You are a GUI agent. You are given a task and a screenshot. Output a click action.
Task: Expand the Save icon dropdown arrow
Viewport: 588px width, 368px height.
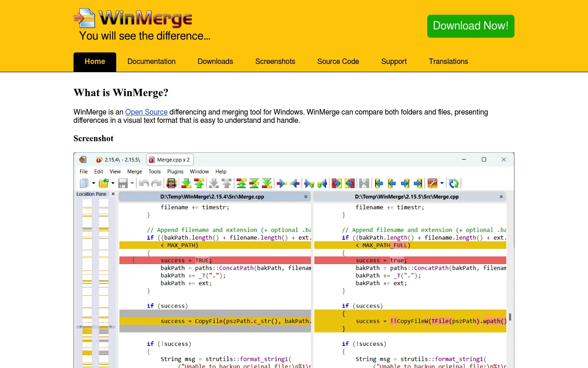click(132, 183)
